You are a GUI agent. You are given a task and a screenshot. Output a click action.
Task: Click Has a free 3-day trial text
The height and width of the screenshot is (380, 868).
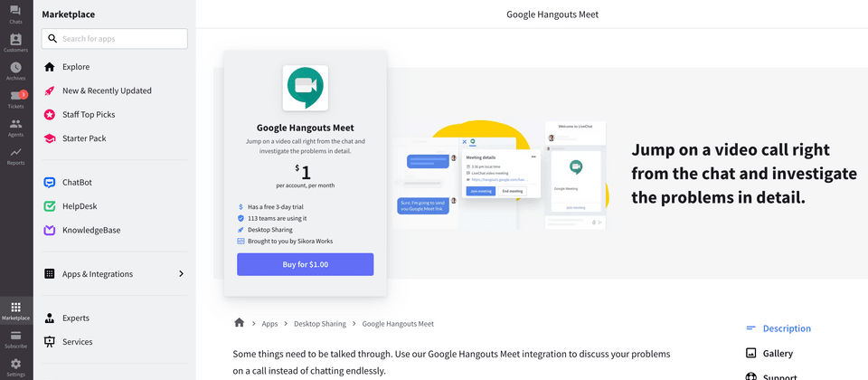coord(276,206)
